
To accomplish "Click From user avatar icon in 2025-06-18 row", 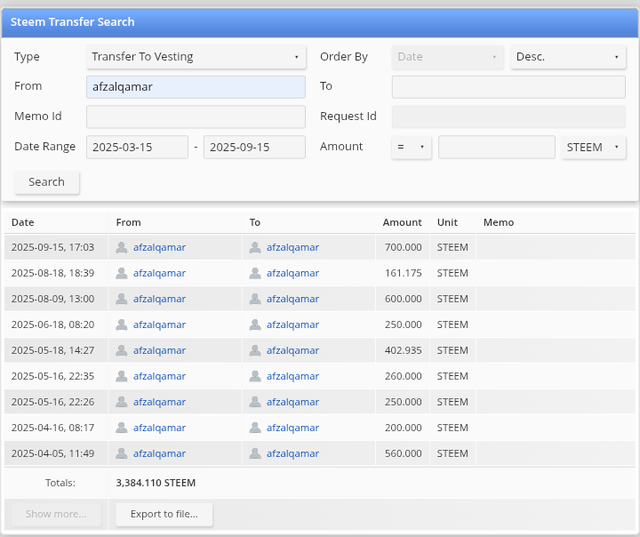I will pos(122,324).
